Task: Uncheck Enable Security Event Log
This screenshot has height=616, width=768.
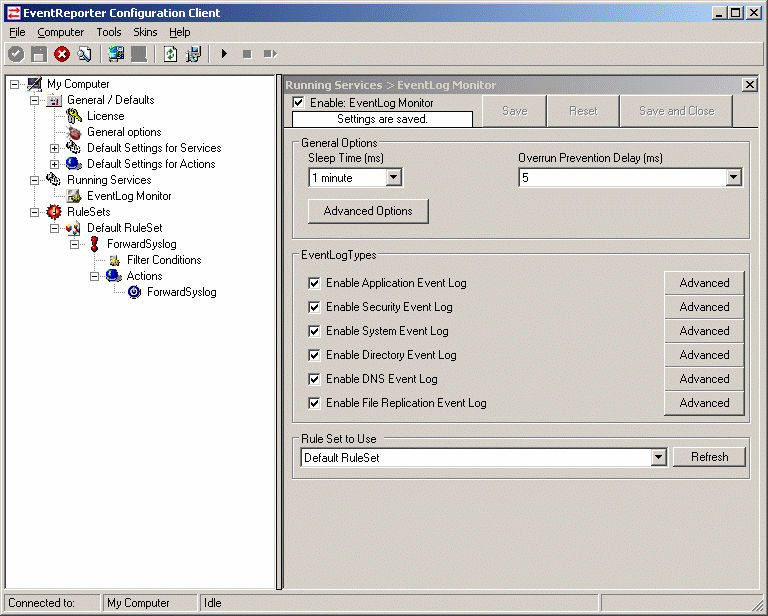Action: coord(314,307)
